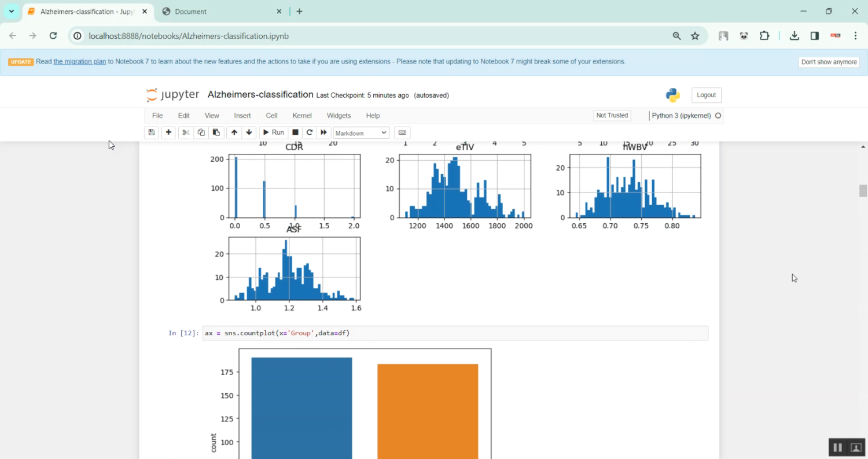Click the Jupyter logo
Screen dimensions: 868x459
coord(172,94)
